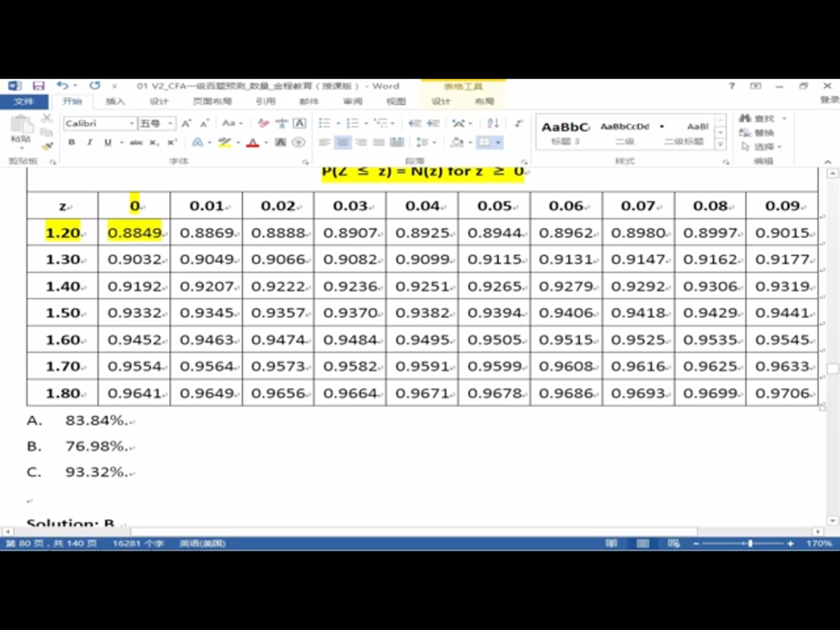Click the distributed alignment icon
Image resolution: width=840 pixels, height=630 pixels.
397,143
